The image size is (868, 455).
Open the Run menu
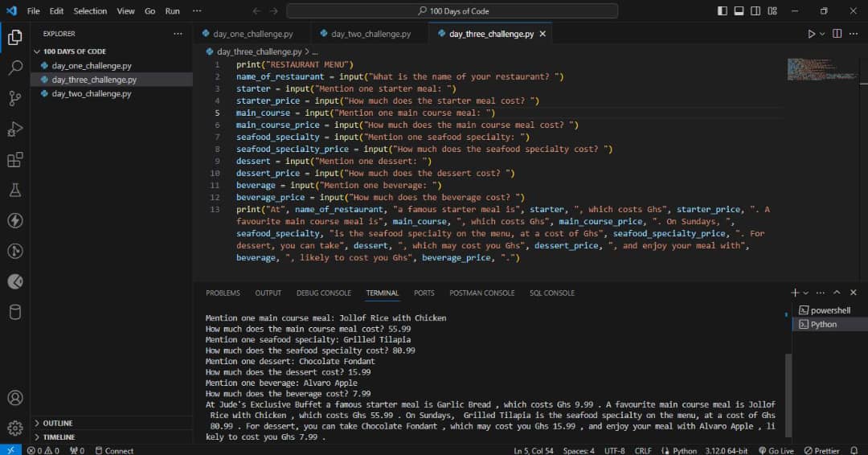pyautogui.click(x=173, y=10)
